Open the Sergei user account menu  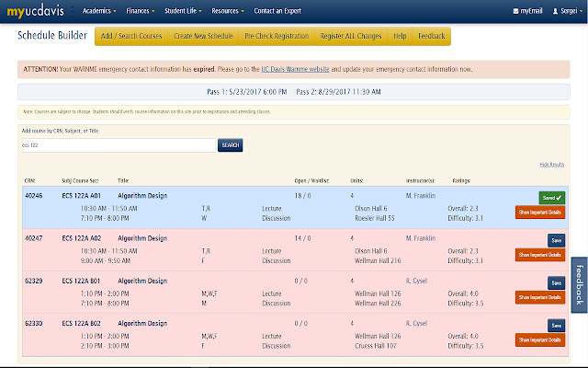pos(568,12)
